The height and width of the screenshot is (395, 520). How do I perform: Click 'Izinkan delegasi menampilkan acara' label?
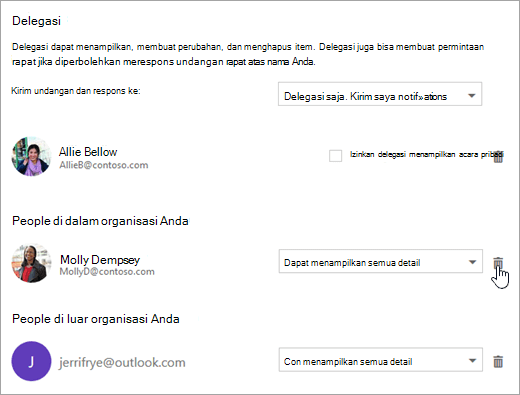(426, 154)
